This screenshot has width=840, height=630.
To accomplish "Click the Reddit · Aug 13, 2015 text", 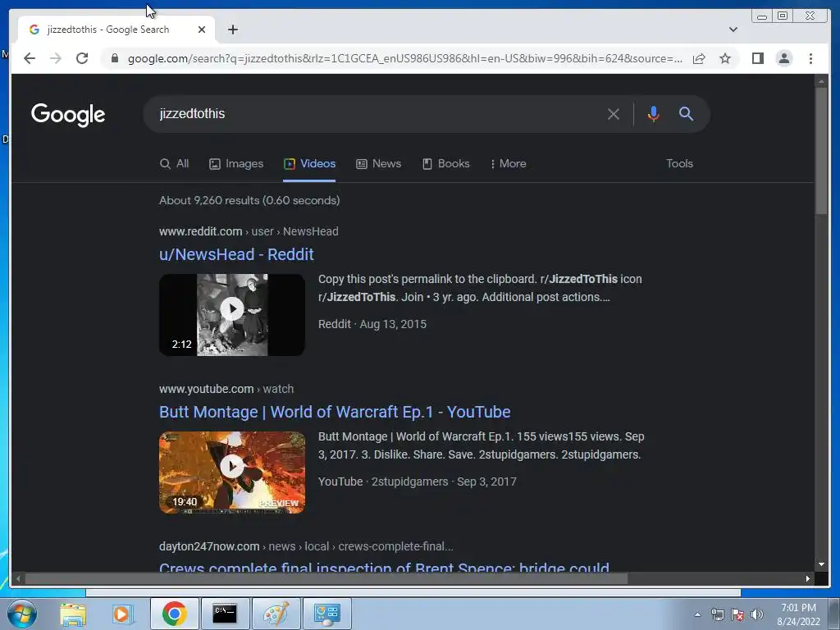I will click(x=372, y=324).
